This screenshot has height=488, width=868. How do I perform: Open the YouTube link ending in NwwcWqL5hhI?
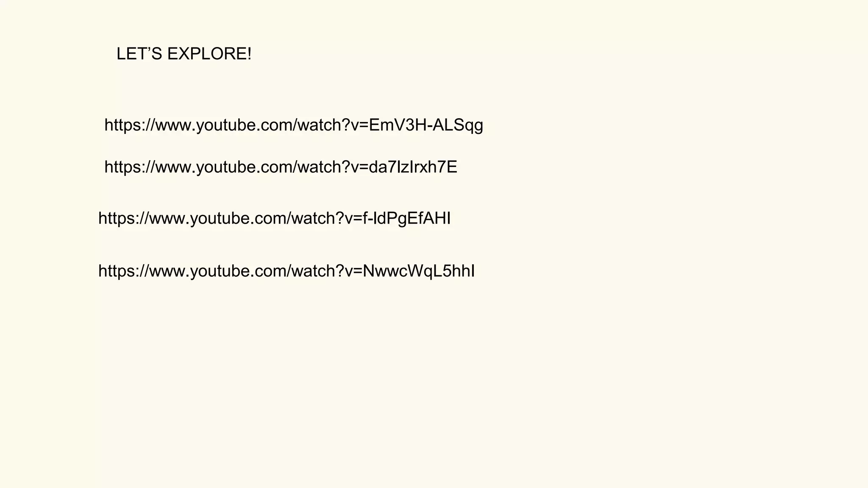[287, 271]
